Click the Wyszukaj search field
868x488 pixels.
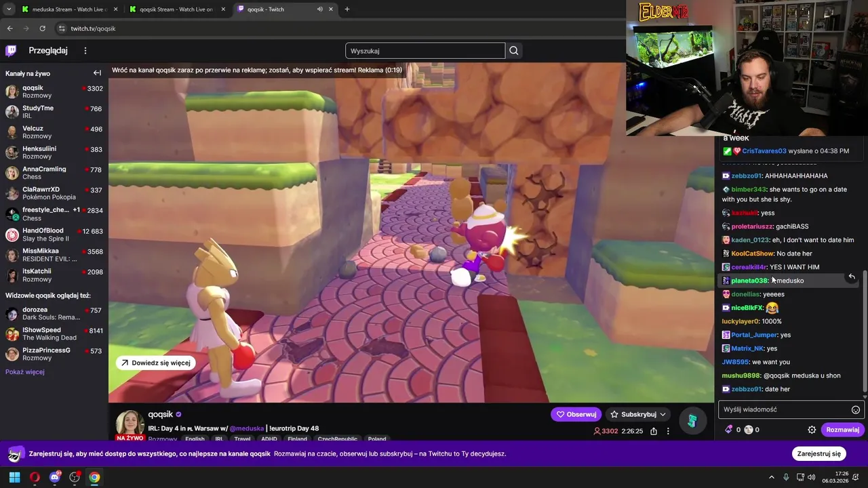pyautogui.click(x=425, y=51)
